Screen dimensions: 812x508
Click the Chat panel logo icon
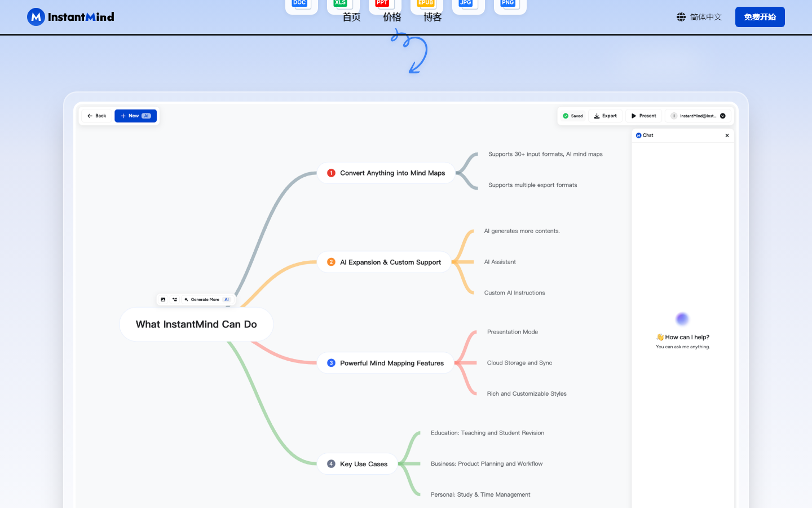pyautogui.click(x=639, y=135)
